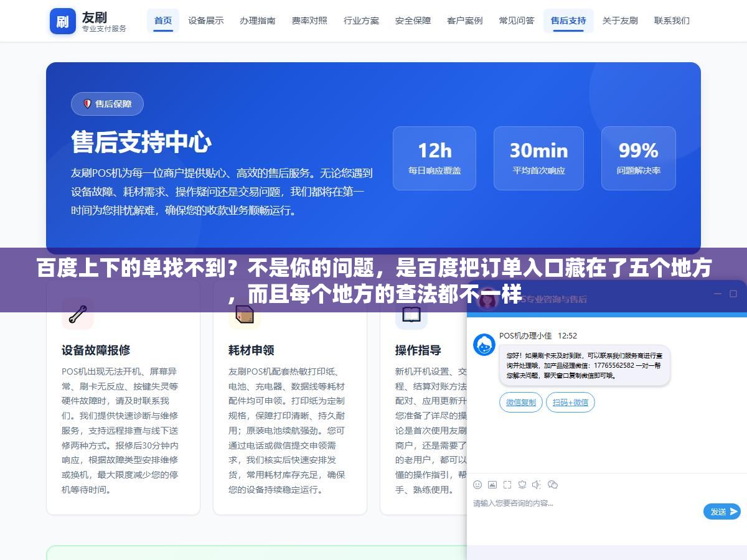This screenshot has width=747, height=560.
Task: Click the rating flower icon in chat
Action: click(522, 485)
